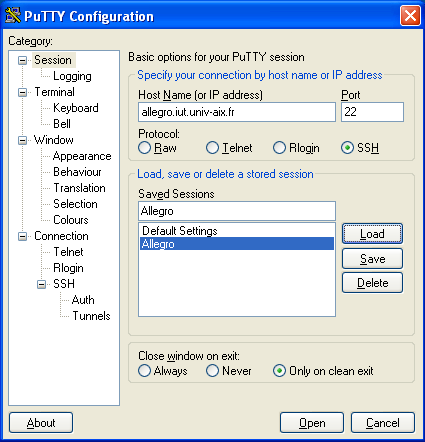Choose Rlogin as the protocol

tap(279, 148)
